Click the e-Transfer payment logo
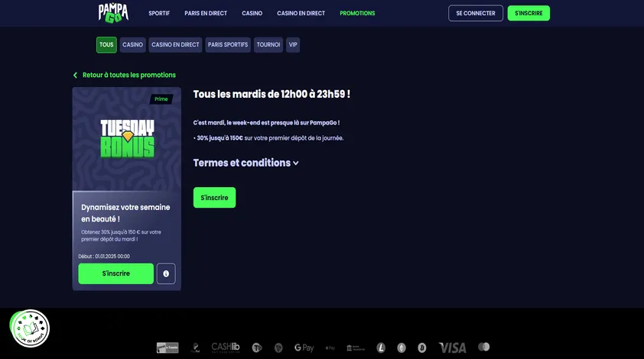This screenshot has height=359, width=644. click(x=168, y=348)
